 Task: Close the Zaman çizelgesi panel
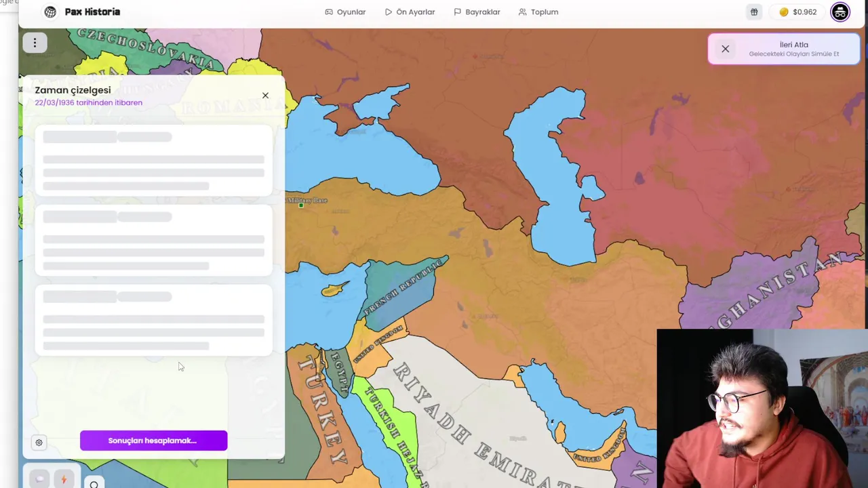pyautogui.click(x=265, y=96)
